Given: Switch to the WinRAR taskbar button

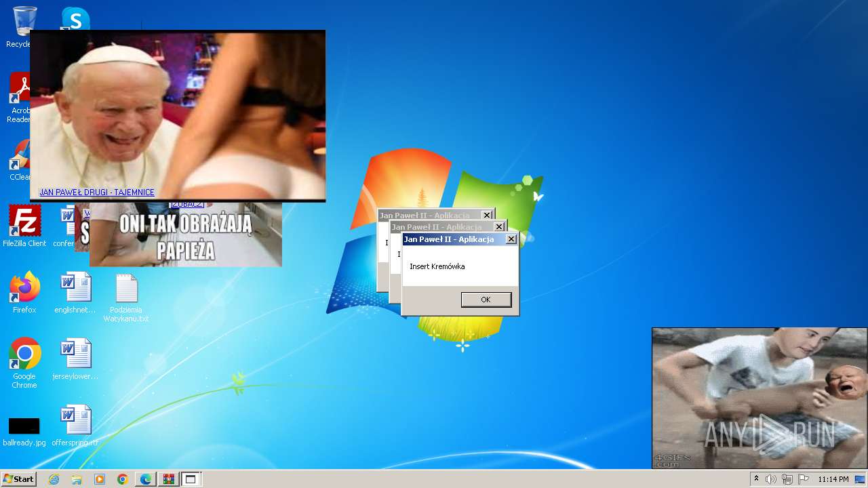Looking at the screenshot, I should click(x=168, y=479).
